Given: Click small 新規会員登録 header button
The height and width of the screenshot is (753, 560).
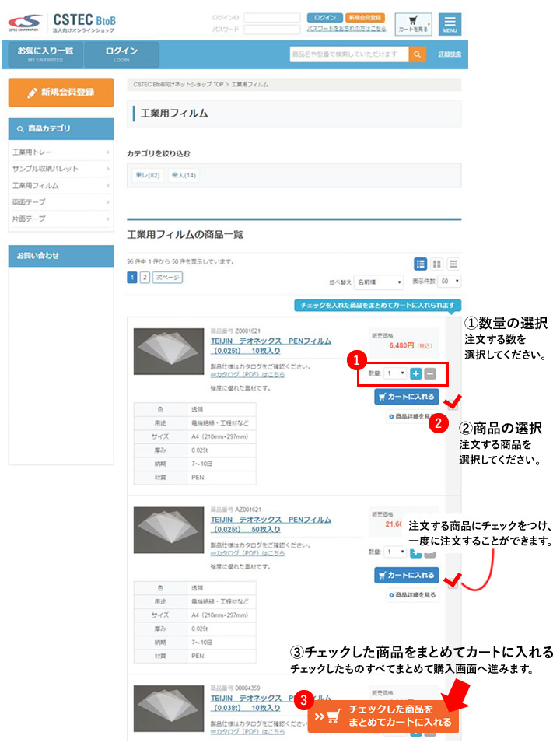Looking at the screenshot, I should 365,18.
